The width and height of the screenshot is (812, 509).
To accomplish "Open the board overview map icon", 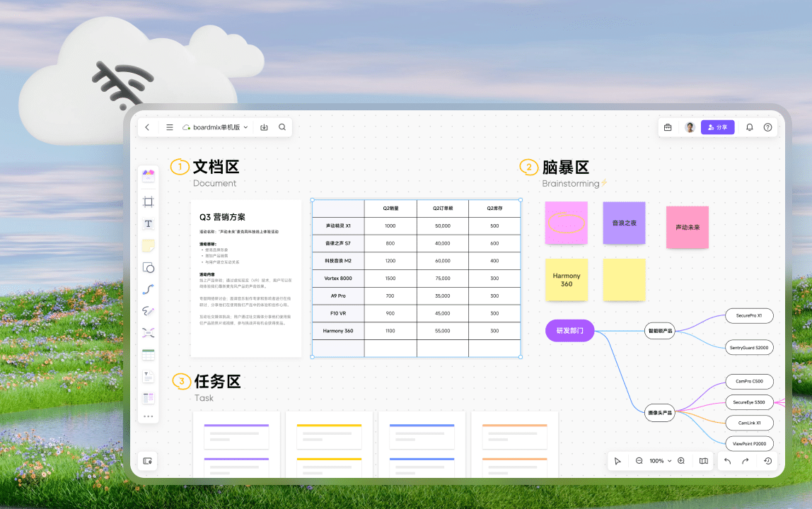I will [703, 460].
